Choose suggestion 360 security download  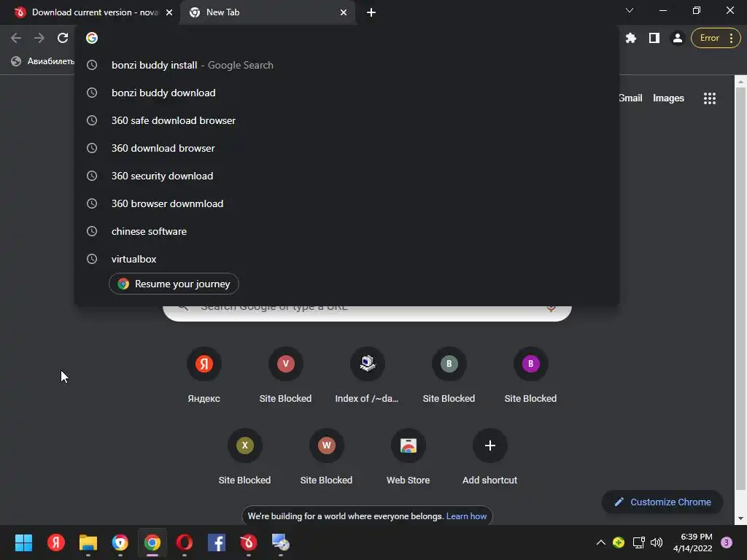(347, 176)
